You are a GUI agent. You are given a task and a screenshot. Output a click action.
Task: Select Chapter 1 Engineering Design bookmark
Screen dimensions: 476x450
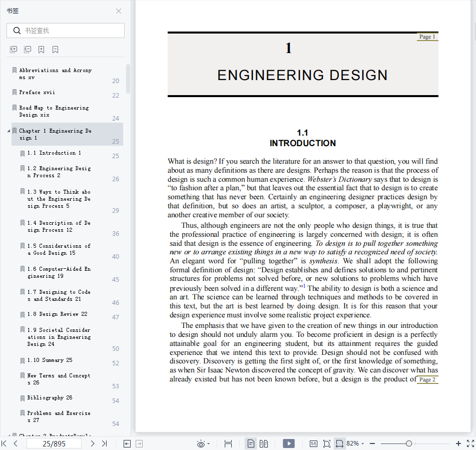68,134
